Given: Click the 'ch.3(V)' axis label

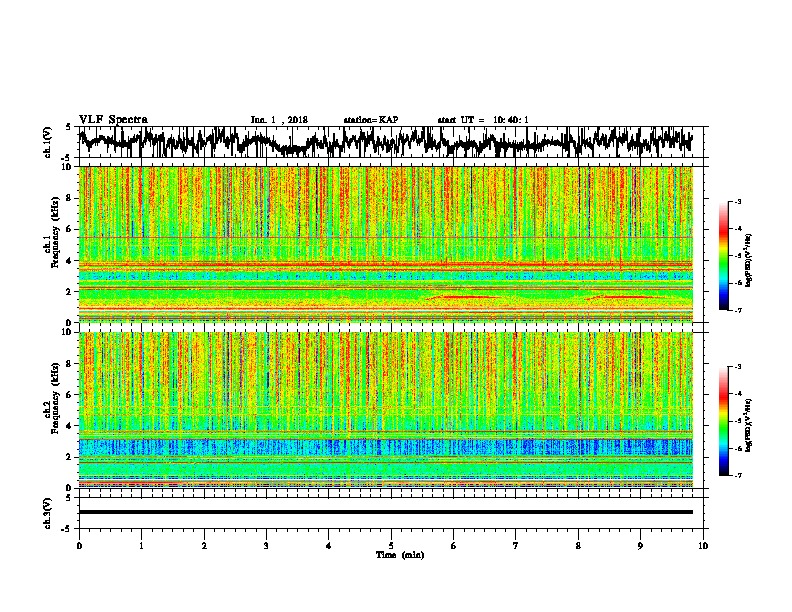Looking at the screenshot, I should tap(47, 513).
